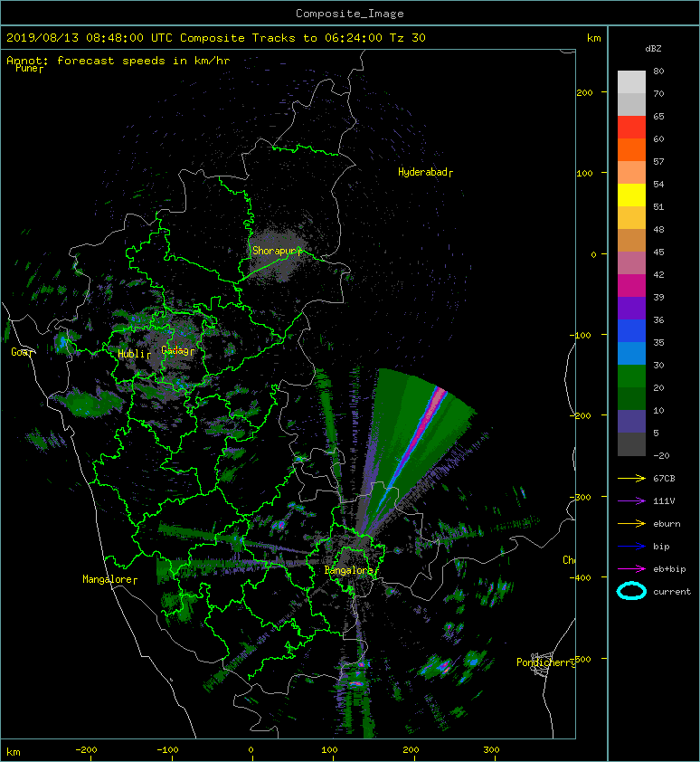Click the -300 tick on right axis

[581, 497]
